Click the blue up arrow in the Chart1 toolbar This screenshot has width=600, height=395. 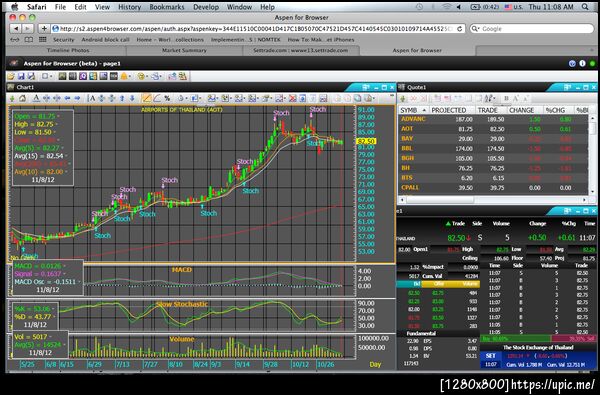pyautogui.click(x=122, y=98)
